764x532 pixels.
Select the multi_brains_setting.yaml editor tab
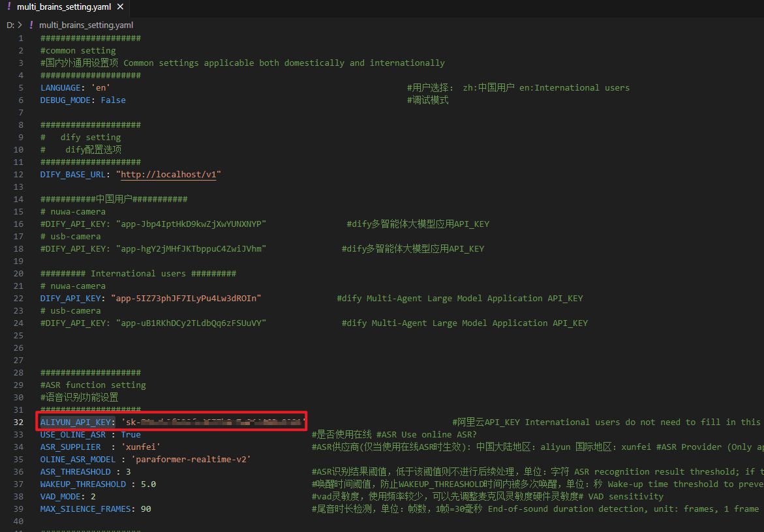tap(65, 7)
